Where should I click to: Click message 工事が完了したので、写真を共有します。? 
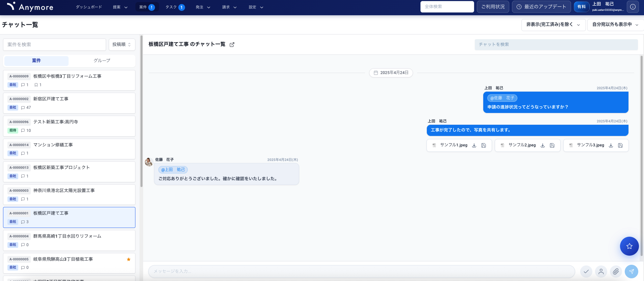527,130
